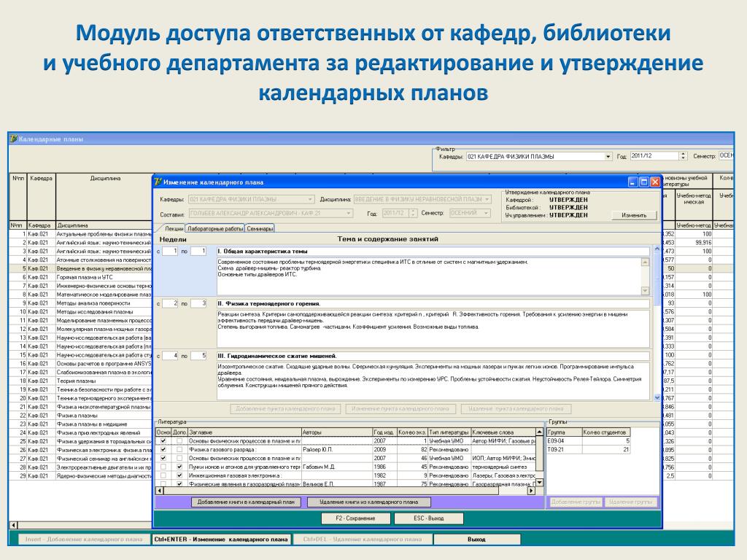Click the Авторы column header in literature table
The height and width of the screenshot is (560, 747).
click(337, 432)
